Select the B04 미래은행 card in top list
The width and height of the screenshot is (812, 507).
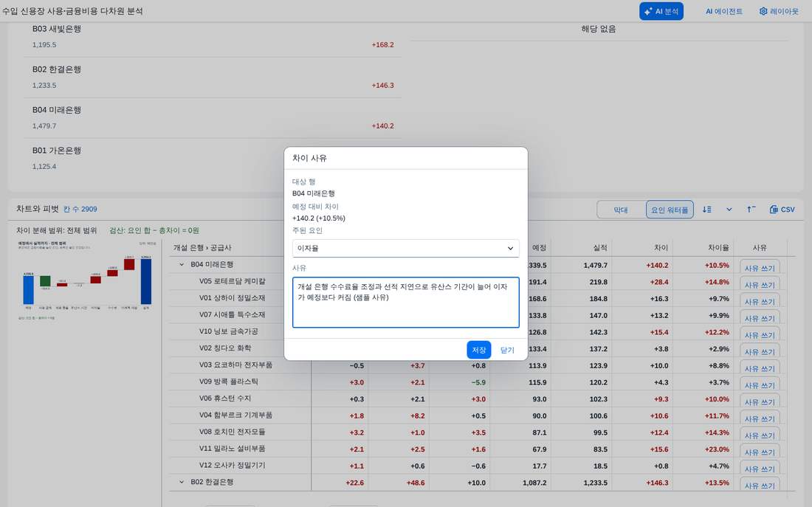(x=213, y=117)
